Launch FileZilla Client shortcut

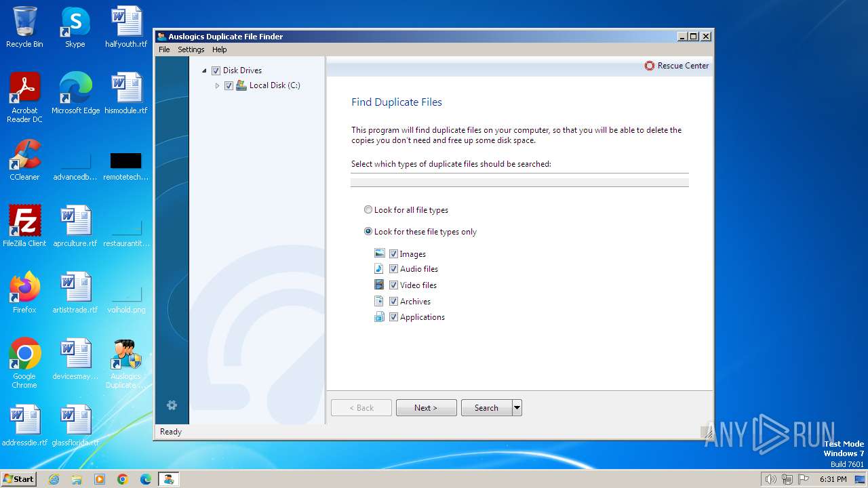pos(24,226)
